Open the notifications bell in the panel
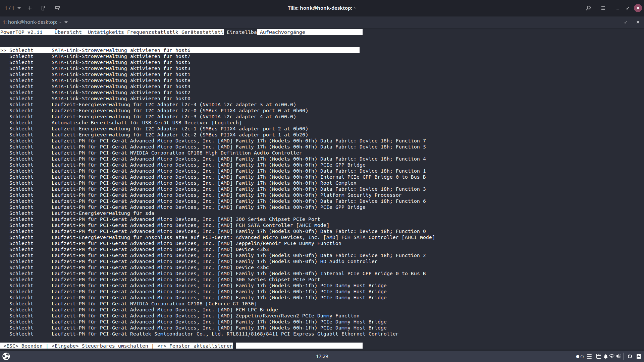644x362 pixels. pos(605,356)
